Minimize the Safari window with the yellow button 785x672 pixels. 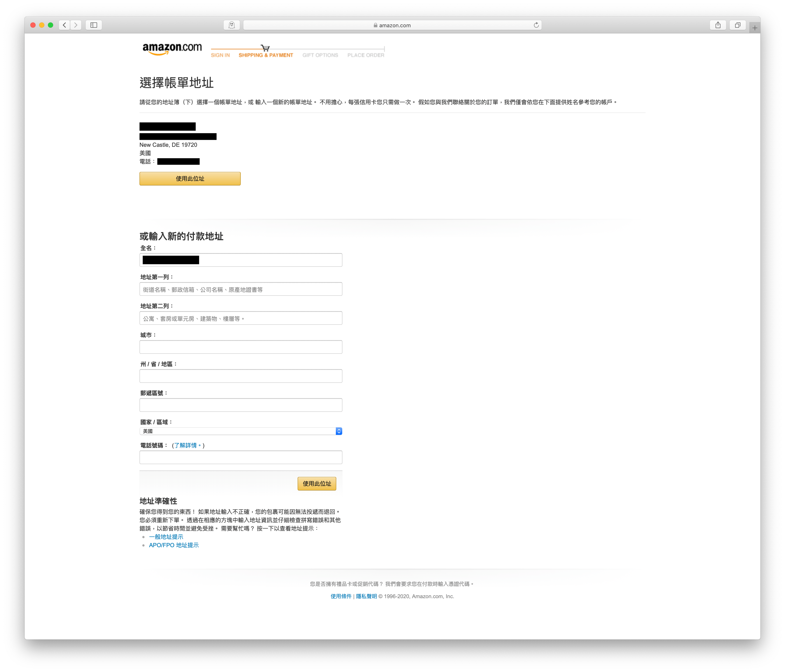click(42, 25)
